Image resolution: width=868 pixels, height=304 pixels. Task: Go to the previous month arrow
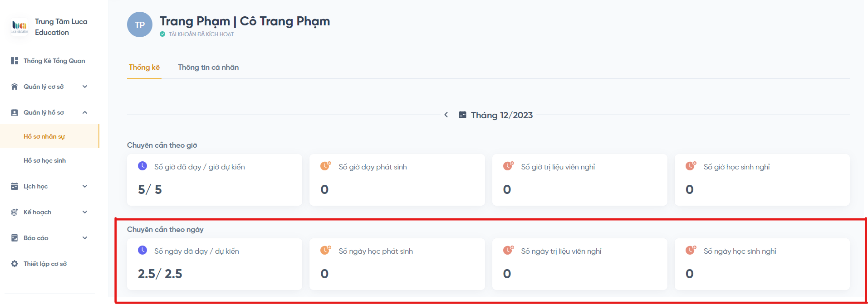point(446,115)
